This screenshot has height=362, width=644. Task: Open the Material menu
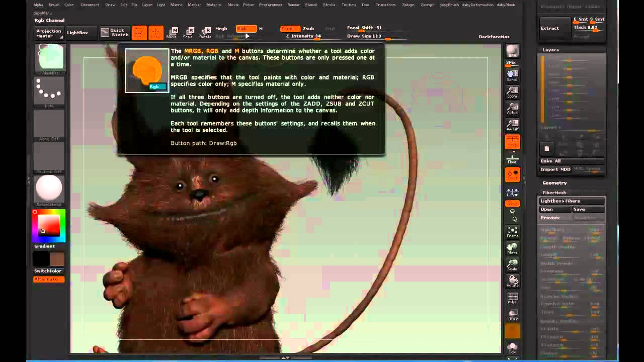click(x=214, y=5)
